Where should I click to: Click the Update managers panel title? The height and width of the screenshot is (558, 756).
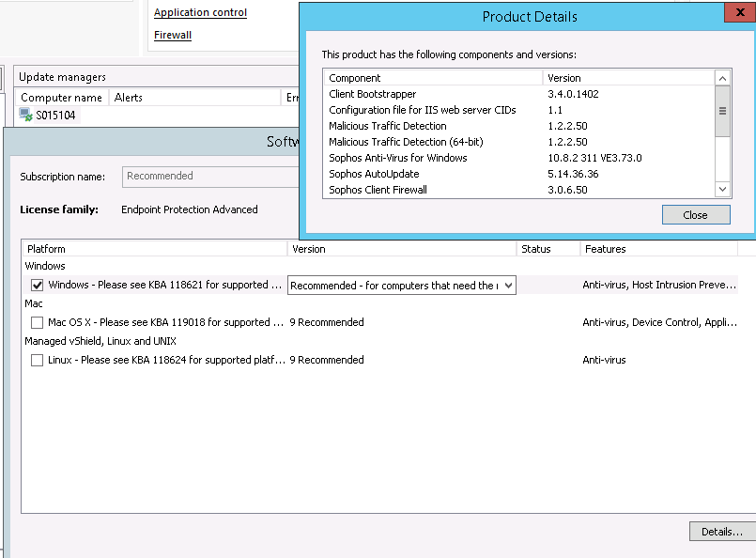[62, 77]
